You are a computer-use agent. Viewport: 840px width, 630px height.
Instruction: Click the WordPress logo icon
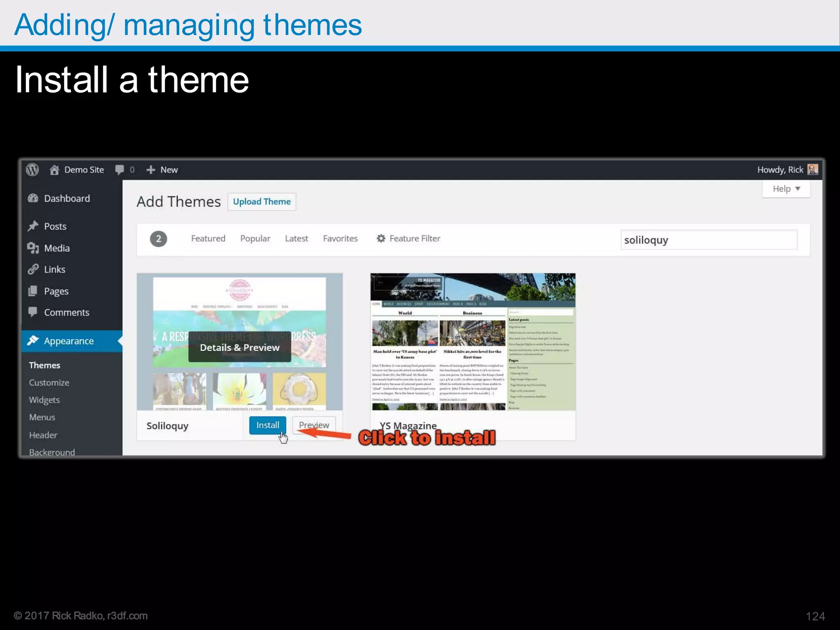pyautogui.click(x=32, y=169)
